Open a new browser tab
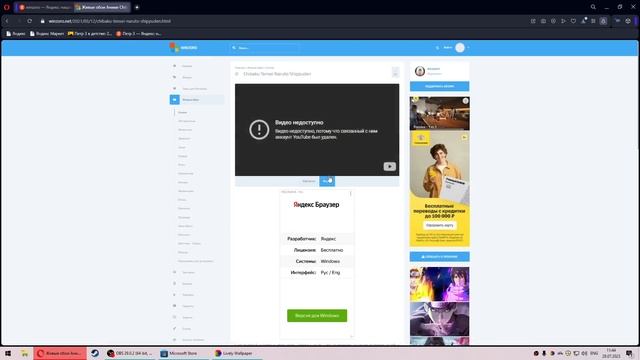The height and width of the screenshot is (360, 640). pyautogui.click(x=137, y=7)
